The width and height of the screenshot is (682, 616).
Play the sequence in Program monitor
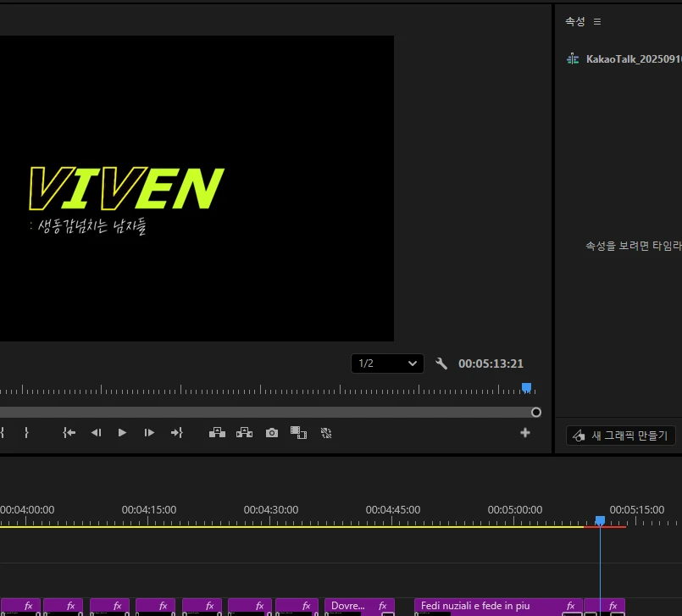click(x=122, y=432)
